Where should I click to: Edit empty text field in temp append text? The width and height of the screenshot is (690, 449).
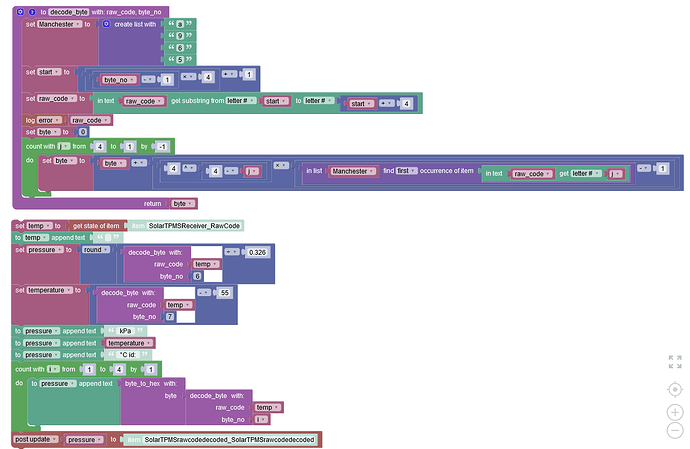(x=108, y=238)
